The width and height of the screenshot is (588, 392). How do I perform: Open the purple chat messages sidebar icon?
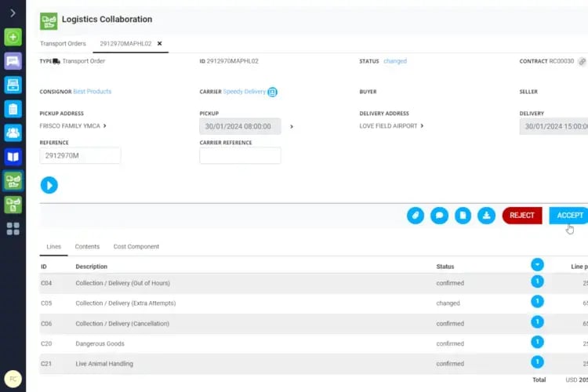coord(13,61)
